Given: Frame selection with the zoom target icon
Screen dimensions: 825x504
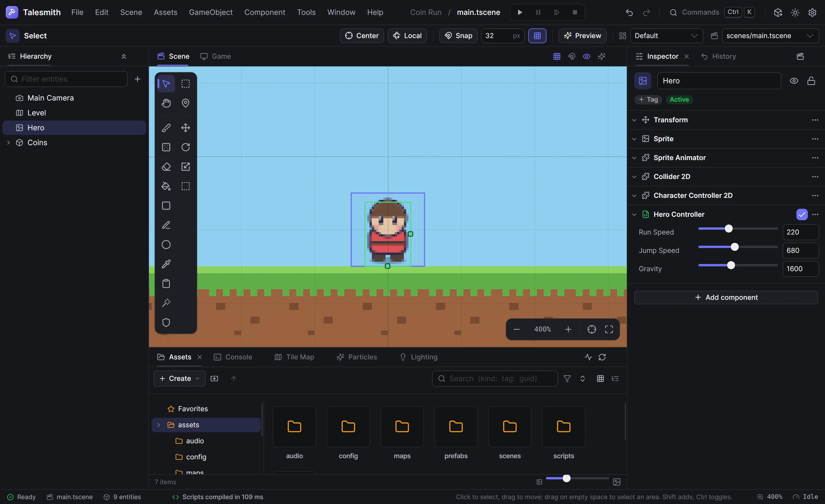Looking at the screenshot, I should click(592, 329).
